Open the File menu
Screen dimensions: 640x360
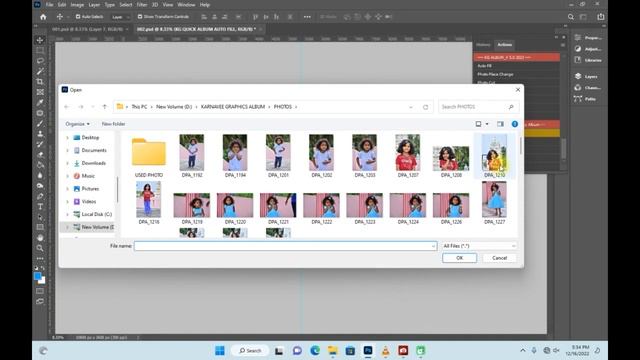coord(49,5)
